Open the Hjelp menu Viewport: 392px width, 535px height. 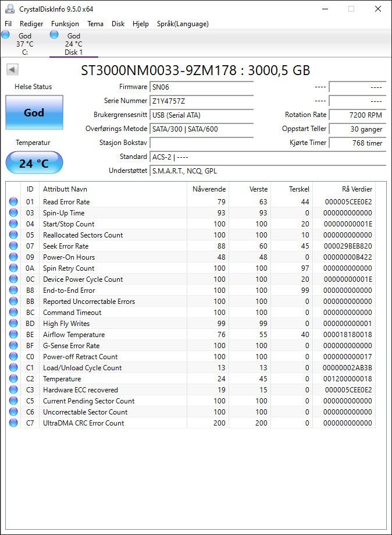point(140,24)
